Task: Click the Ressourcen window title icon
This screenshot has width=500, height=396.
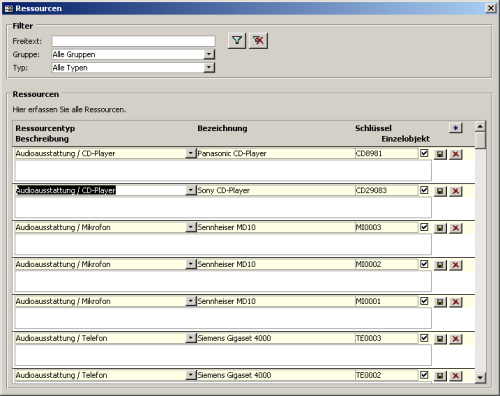Action: (x=9, y=9)
